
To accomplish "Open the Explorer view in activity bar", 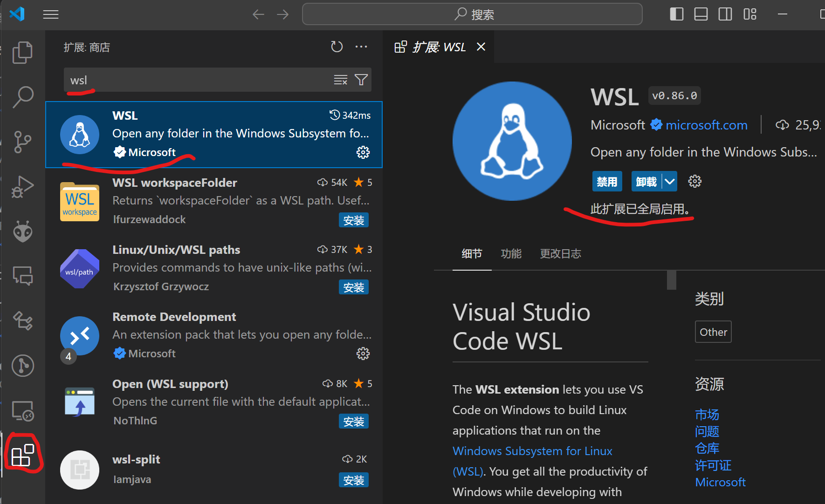I will 22,52.
